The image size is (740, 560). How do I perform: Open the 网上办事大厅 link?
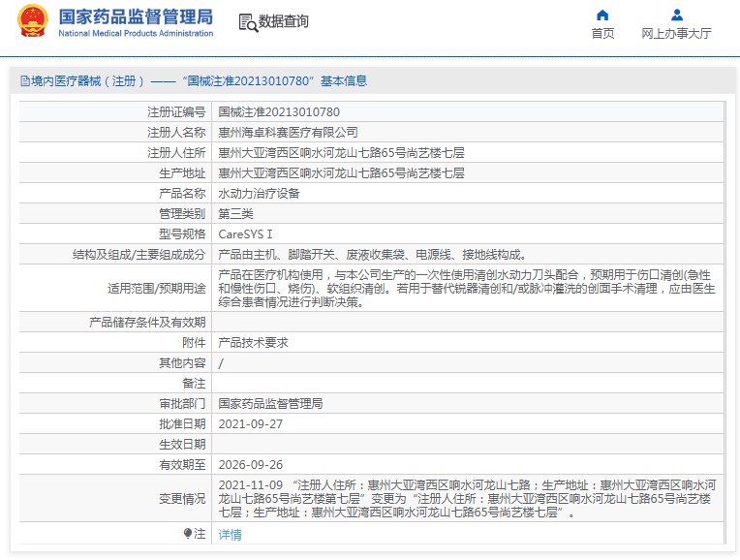[676, 34]
